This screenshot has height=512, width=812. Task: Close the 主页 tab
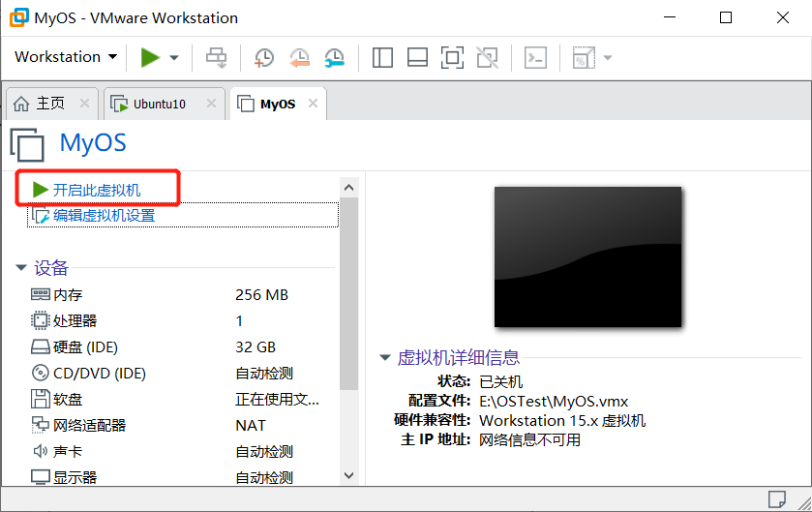(x=84, y=103)
